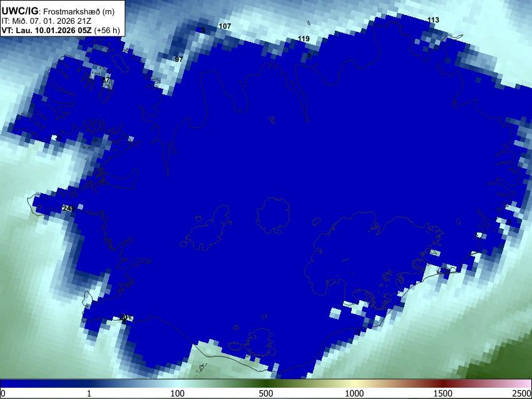The height and width of the screenshot is (399, 532).
Task: Select the colorbar label 0
Action: (x=3, y=393)
